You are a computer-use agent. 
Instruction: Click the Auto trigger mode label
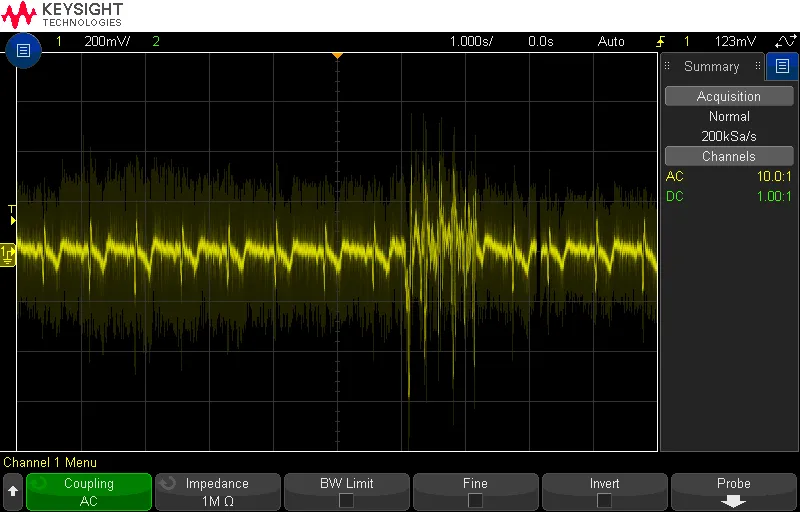[x=611, y=41]
